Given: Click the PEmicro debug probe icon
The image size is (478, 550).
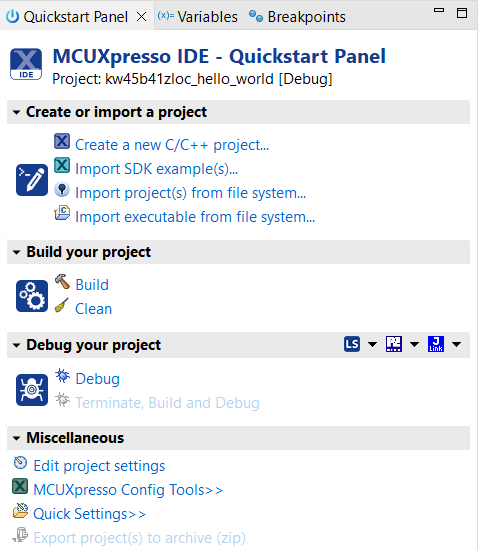Looking at the screenshot, I should (x=393, y=344).
